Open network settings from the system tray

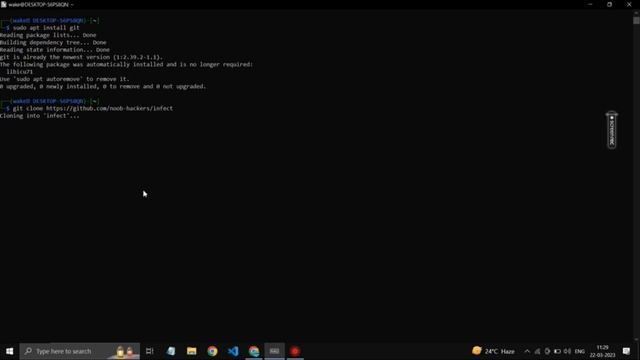tap(538, 351)
